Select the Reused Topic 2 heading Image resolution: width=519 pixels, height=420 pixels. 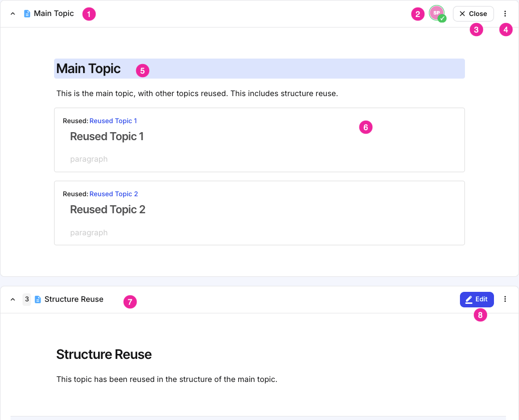(x=108, y=209)
